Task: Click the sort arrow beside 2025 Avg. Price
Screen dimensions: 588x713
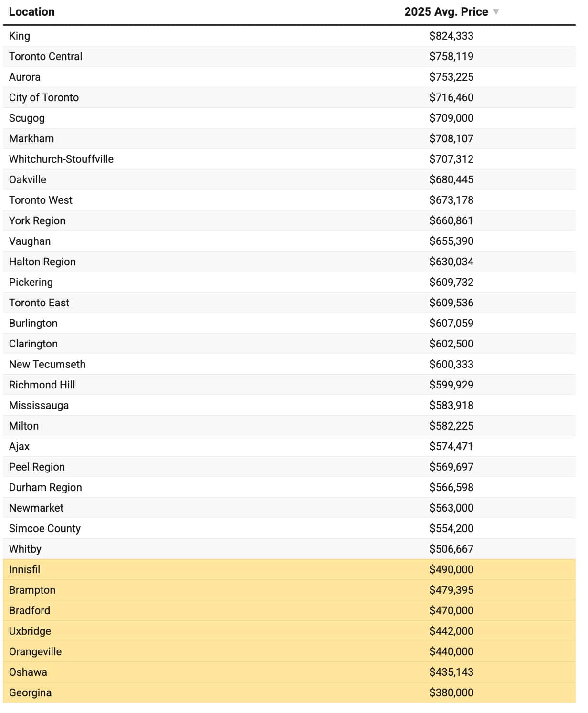Action: [496, 12]
